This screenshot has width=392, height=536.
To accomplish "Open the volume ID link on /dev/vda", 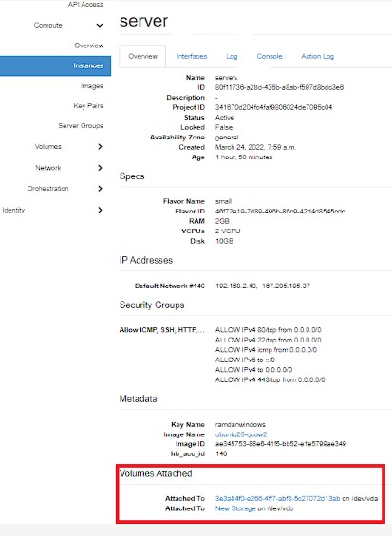I will [277, 498].
